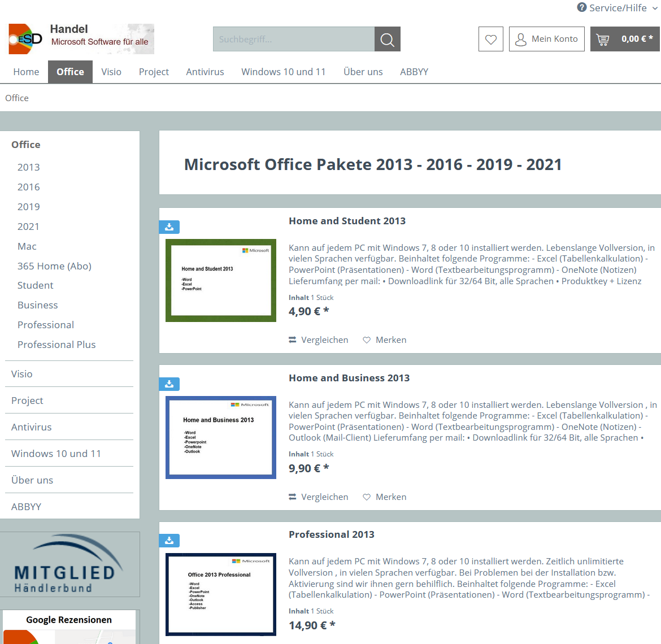661x644 pixels.
Task: Click download badge on Home and Business 2013
Action: coord(169,384)
